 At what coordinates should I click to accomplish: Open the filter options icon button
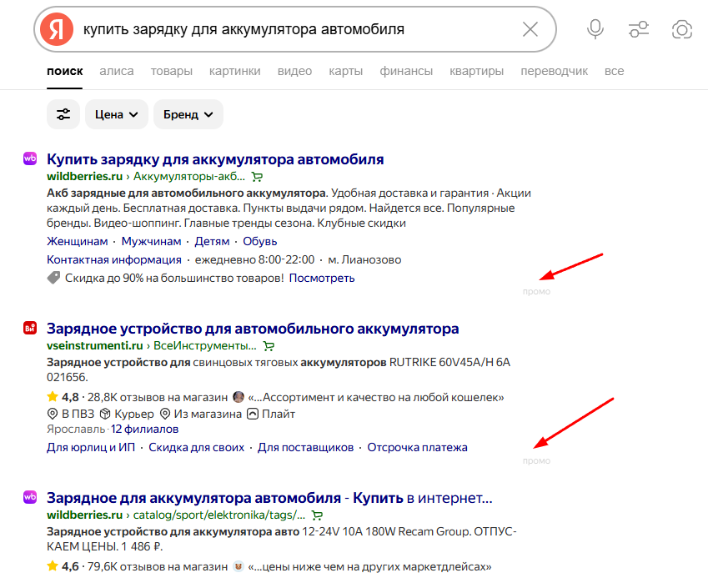click(x=63, y=114)
